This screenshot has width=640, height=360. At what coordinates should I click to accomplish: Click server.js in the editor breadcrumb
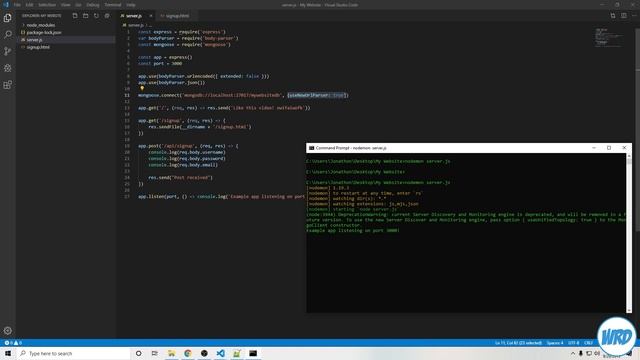[136, 25]
